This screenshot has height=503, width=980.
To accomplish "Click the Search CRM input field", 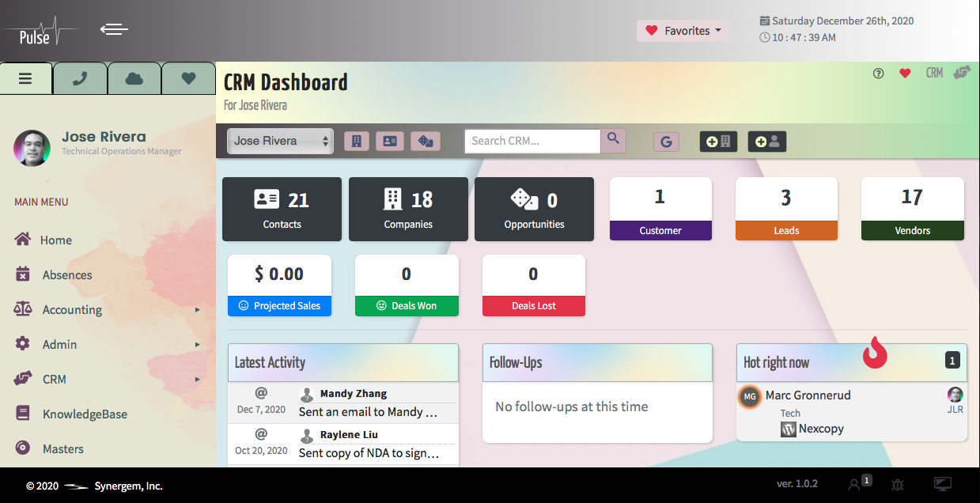I will click(x=532, y=141).
